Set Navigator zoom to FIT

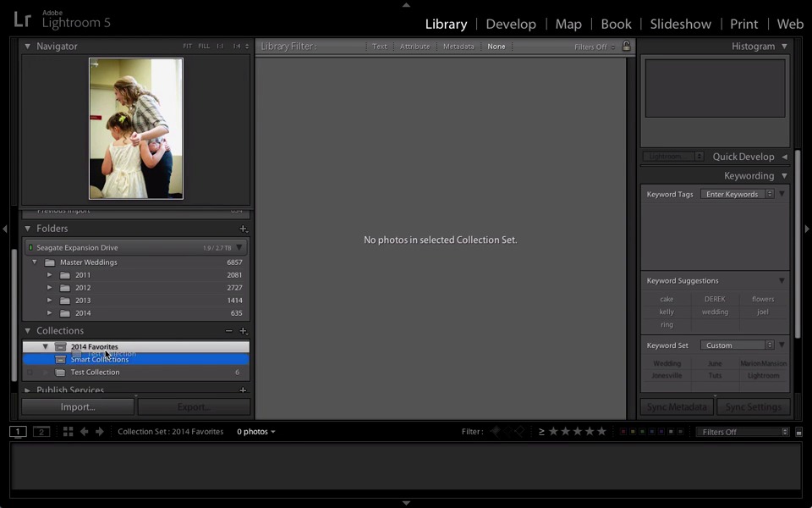(188, 46)
